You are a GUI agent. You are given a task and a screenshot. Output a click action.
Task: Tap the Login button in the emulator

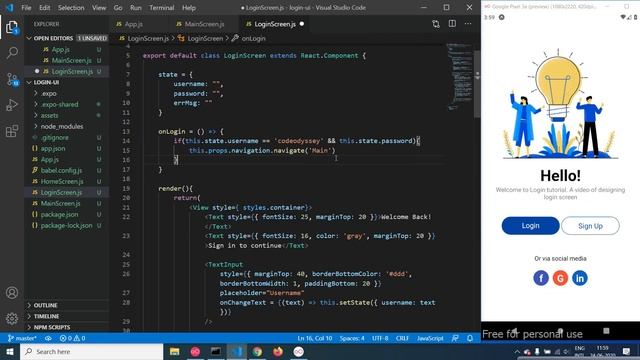coord(530,225)
